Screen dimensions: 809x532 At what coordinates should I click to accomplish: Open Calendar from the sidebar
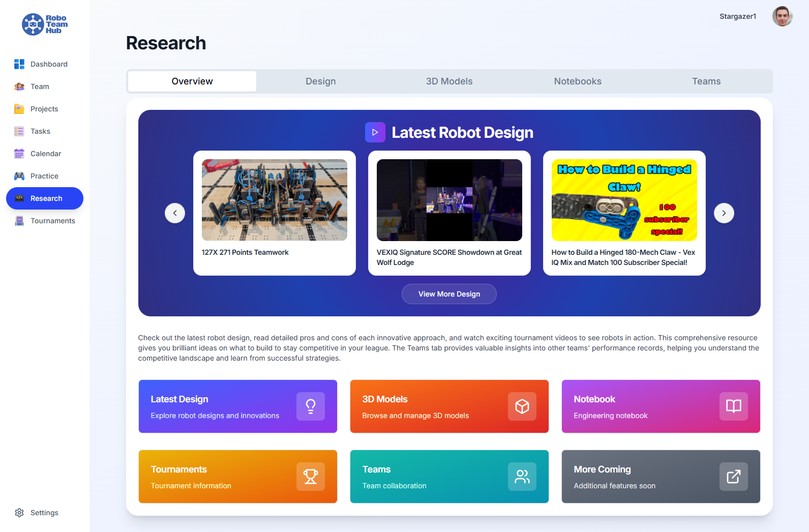pos(46,154)
